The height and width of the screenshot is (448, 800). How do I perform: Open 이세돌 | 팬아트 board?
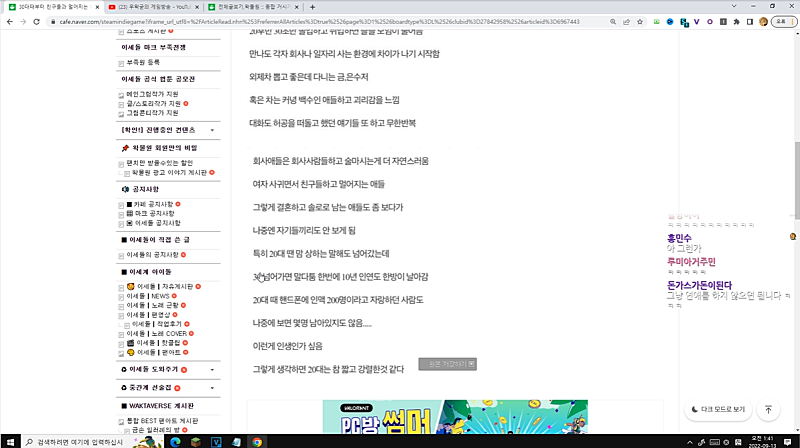(159, 353)
